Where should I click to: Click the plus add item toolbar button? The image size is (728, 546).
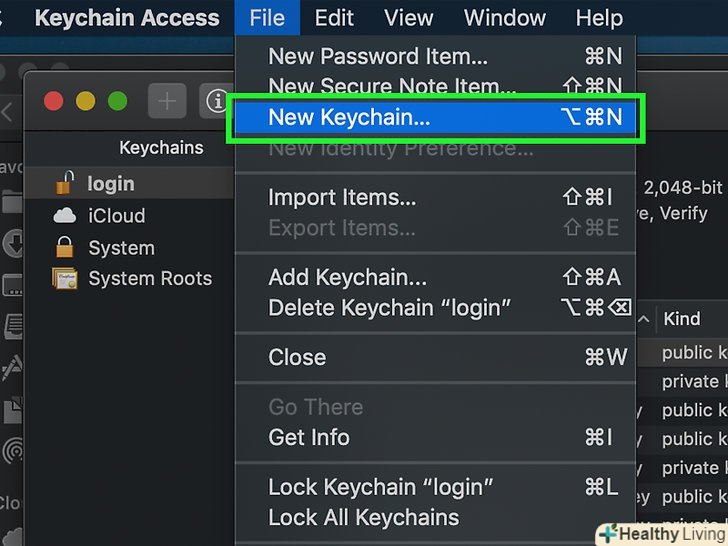(x=167, y=100)
